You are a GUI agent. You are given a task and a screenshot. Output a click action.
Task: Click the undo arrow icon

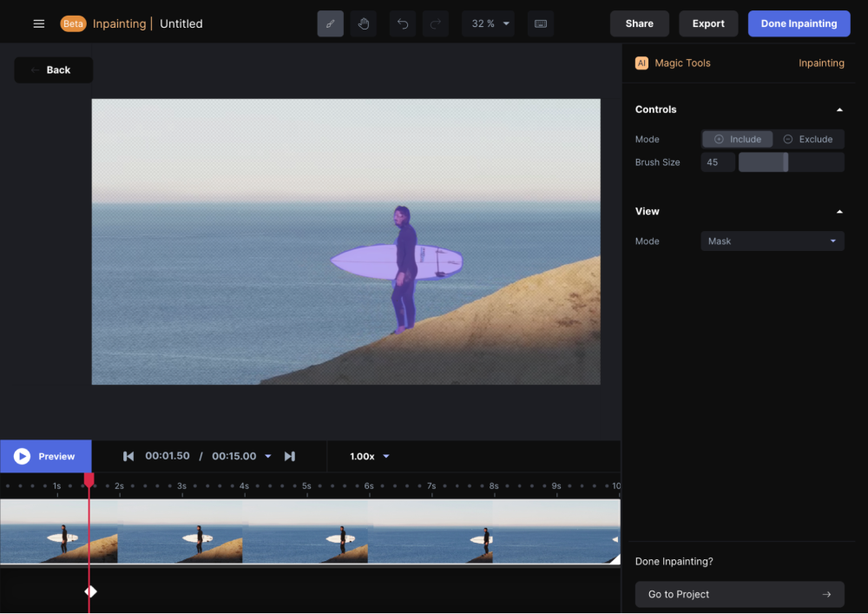(x=403, y=23)
